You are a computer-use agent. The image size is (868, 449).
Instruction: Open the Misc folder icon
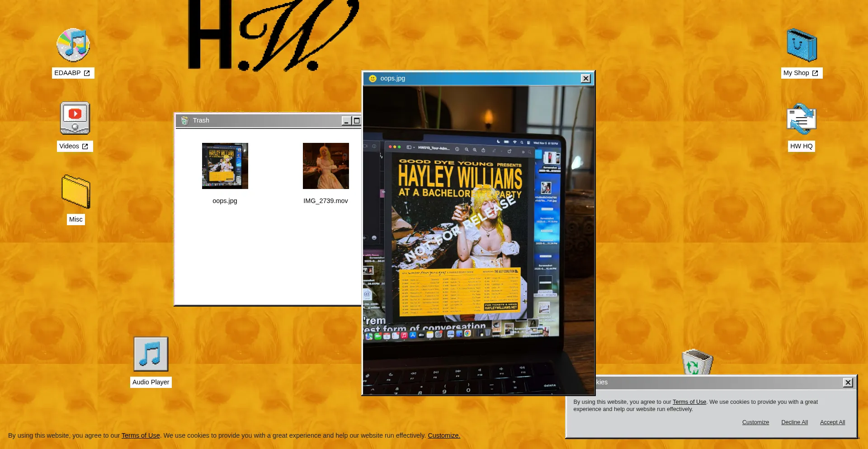[75, 192]
